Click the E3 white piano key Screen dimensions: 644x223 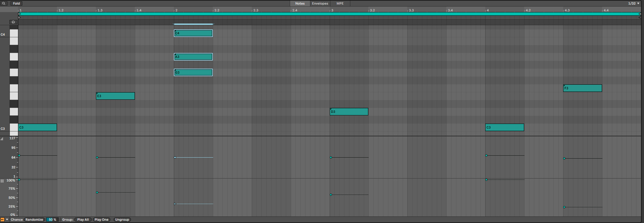(x=14, y=96)
